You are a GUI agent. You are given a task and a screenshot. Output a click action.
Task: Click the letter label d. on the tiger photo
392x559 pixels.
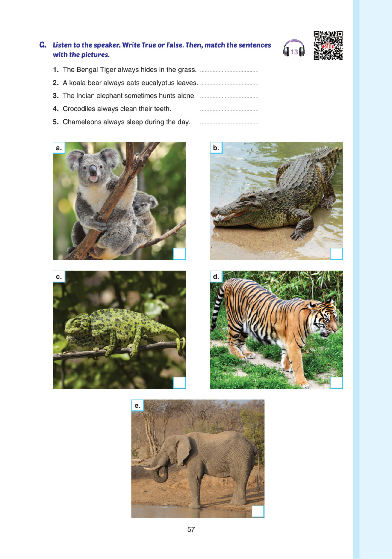pos(216,277)
